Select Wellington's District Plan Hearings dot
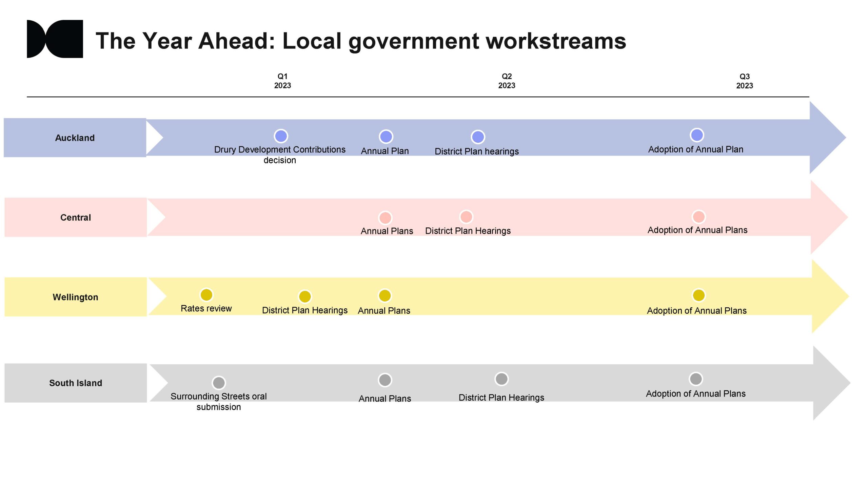The height and width of the screenshot is (488, 868). coord(304,297)
